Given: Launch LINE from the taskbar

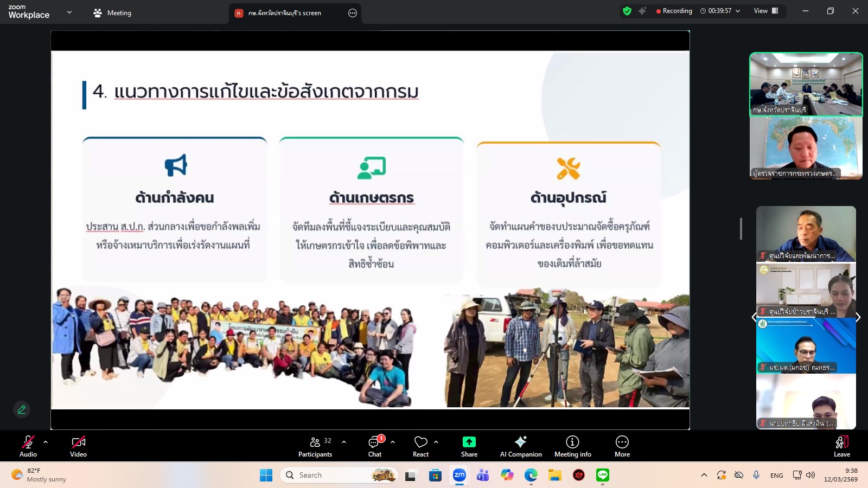Looking at the screenshot, I should tap(603, 475).
